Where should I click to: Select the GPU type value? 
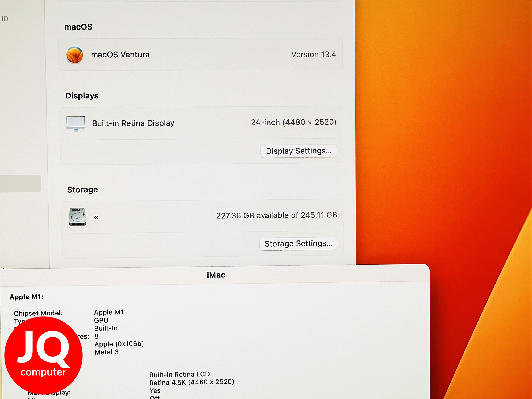pos(101,320)
